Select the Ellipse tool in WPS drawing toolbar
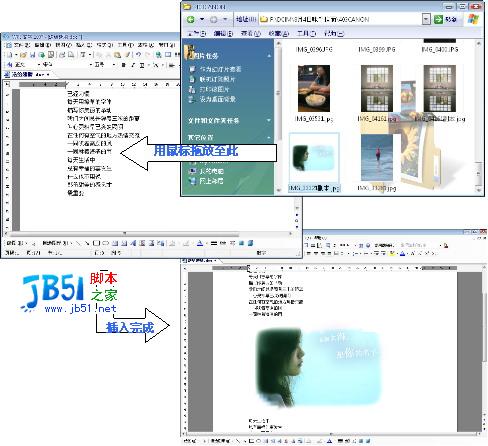 pyautogui.click(x=105, y=243)
